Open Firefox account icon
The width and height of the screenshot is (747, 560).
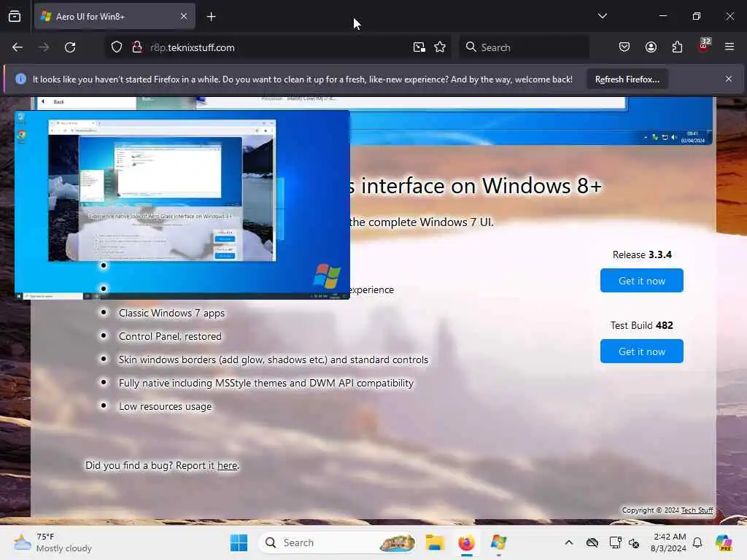tap(651, 47)
